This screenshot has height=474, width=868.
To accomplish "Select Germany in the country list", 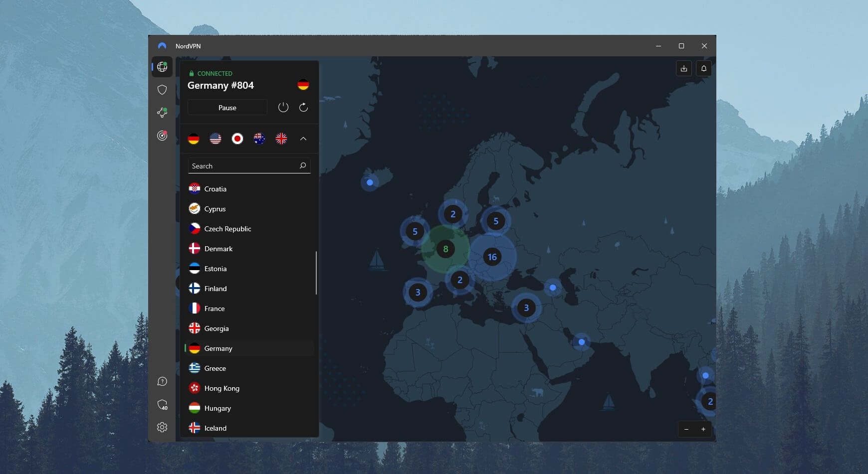I will [x=249, y=348].
